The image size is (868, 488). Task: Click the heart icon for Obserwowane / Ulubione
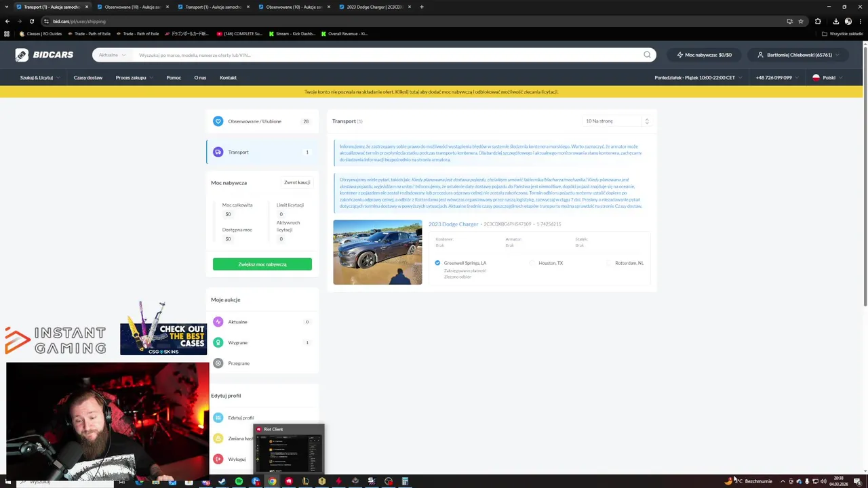tap(218, 121)
